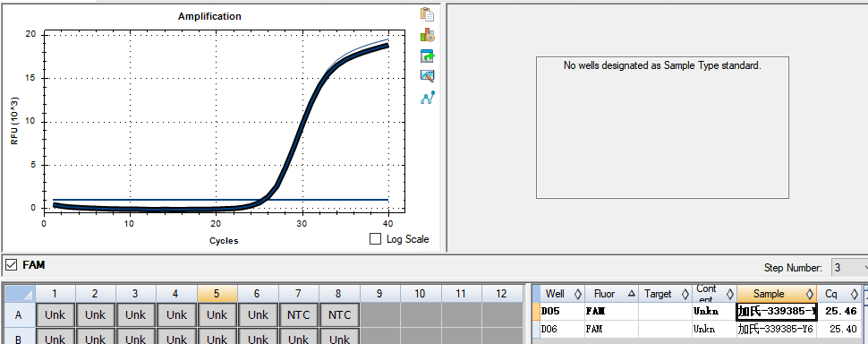Image resolution: width=868 pixels, height=344 pixels.
Task: Select plate column 10 header
Action: pos(421,294)
